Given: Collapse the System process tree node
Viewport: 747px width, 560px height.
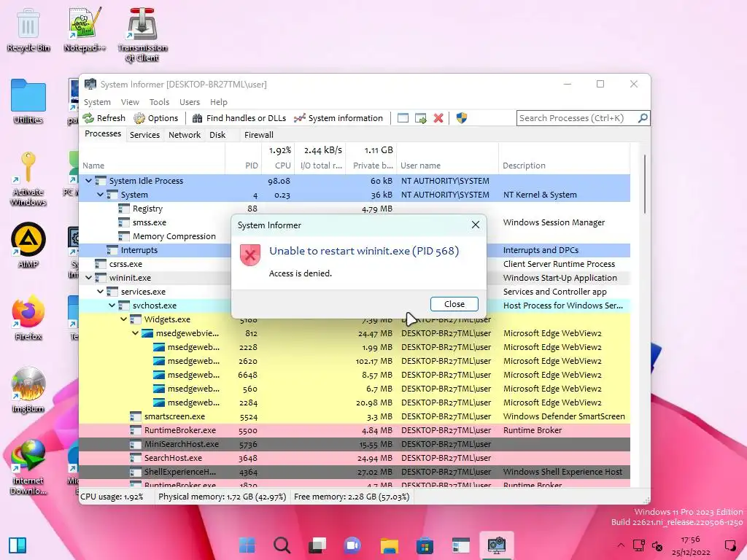Looking at the screenshot, I should (x=100, y=195).
